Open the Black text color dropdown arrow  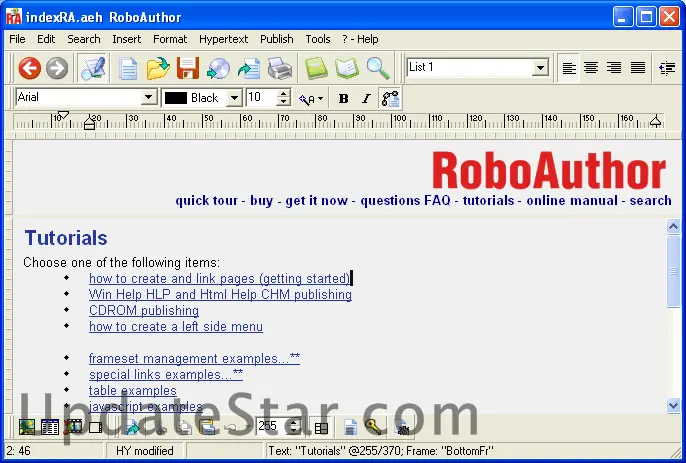234,98
